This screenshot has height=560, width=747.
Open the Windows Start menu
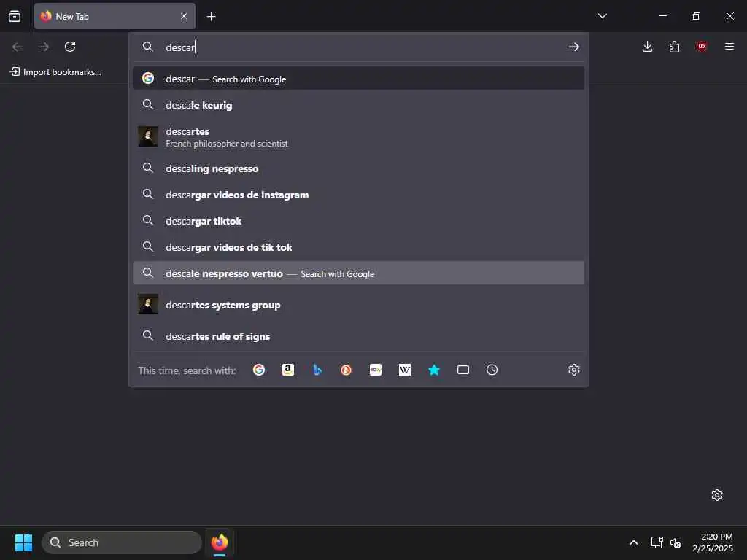(23, 542)
